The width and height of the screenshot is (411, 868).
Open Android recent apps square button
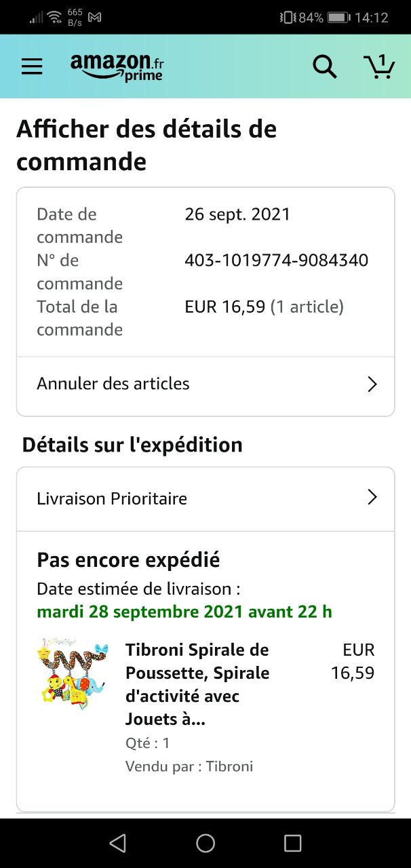(292, 843)
